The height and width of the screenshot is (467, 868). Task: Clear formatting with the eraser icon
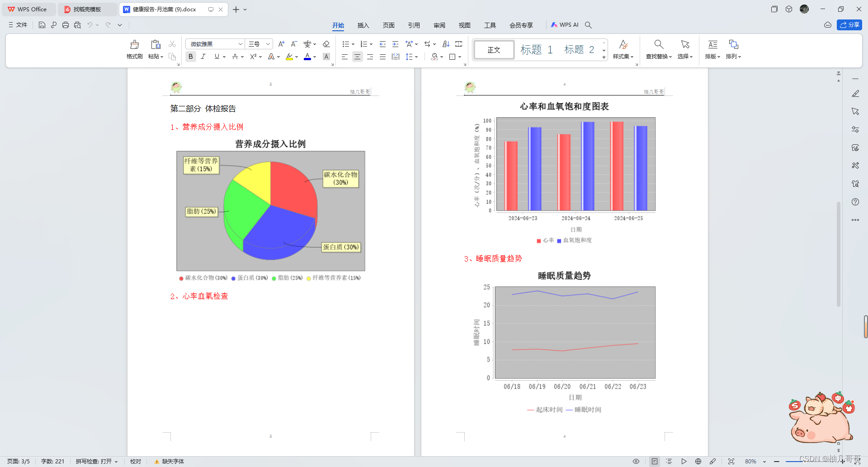[326, 44]
